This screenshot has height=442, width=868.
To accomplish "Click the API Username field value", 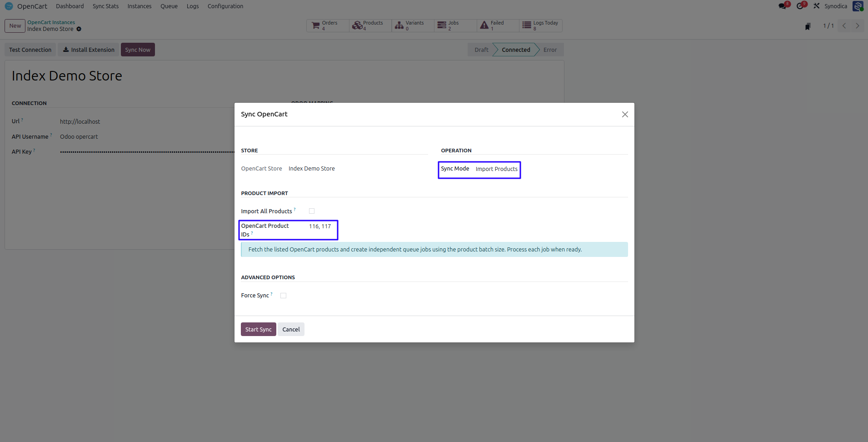I will tap(79, 137).
